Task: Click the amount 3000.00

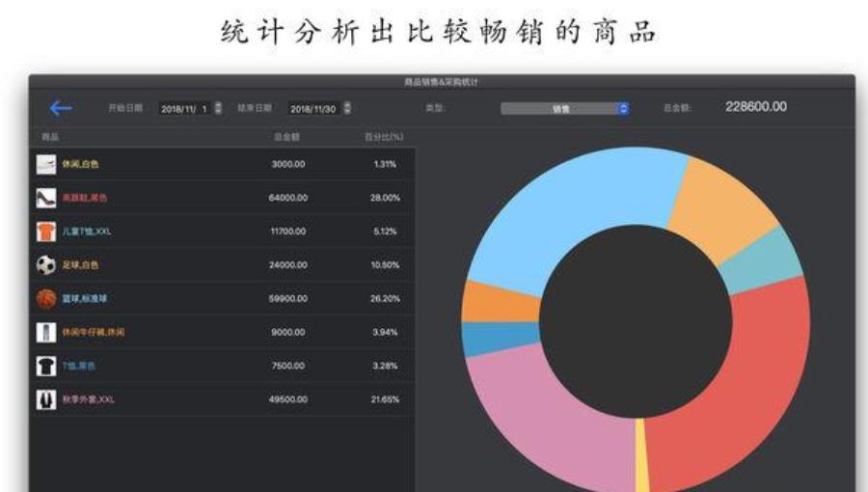Action: point(287,164)
